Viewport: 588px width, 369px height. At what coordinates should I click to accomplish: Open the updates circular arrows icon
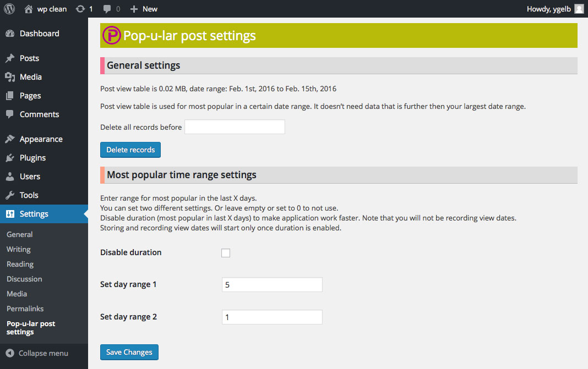pos(80,9)
